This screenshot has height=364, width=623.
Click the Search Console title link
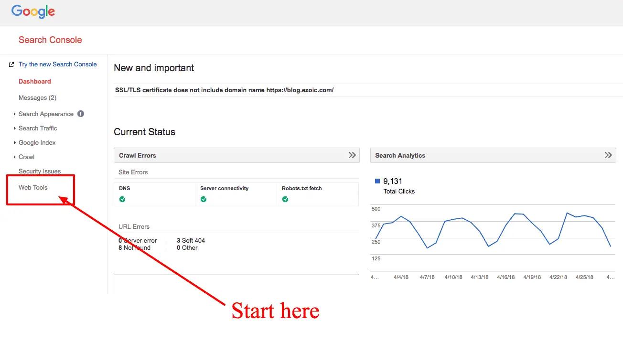click(50, 40)
